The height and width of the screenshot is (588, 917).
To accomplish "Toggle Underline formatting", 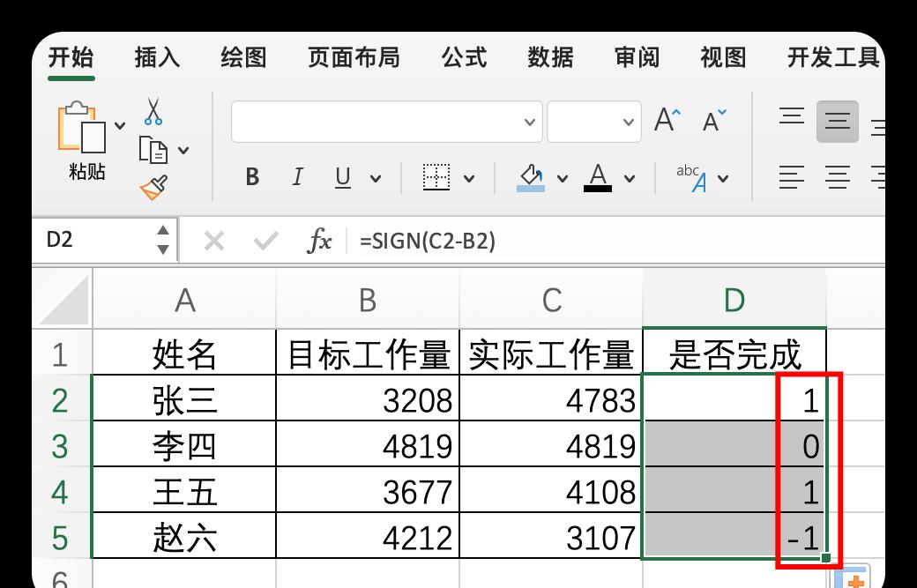I will 343,177.
